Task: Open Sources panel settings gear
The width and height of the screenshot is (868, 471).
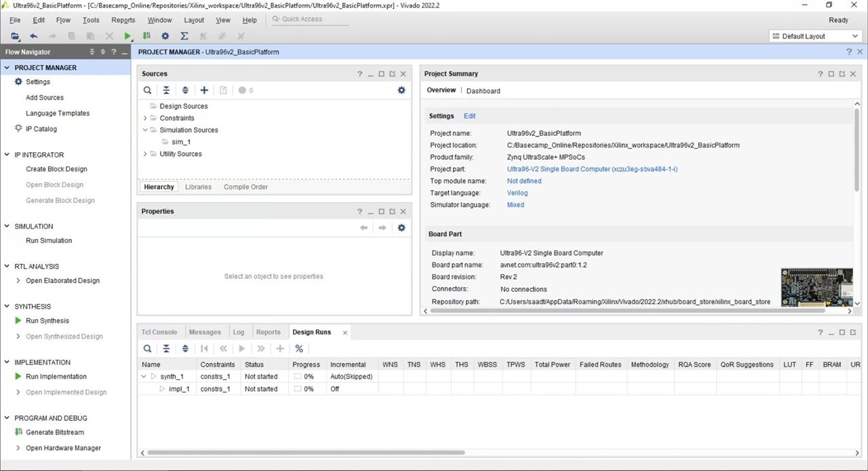Action: tap(401, 90)
